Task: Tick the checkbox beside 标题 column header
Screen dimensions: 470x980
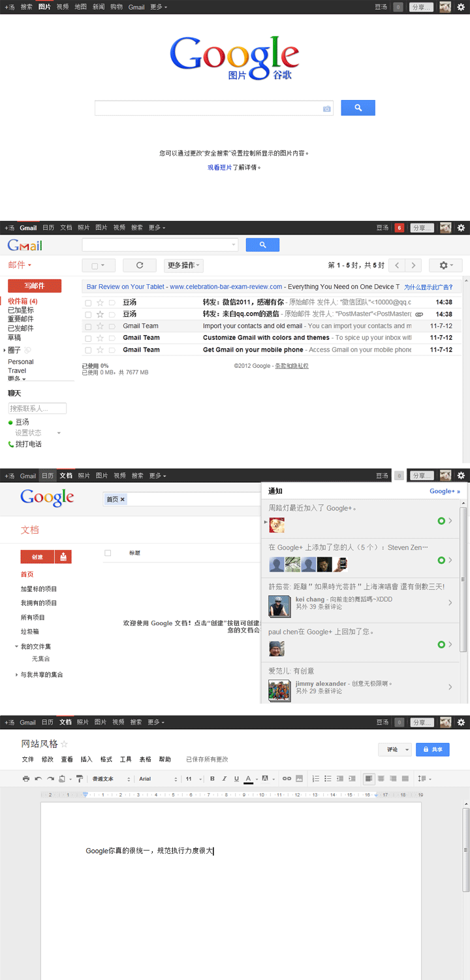Action: [108, 553]
